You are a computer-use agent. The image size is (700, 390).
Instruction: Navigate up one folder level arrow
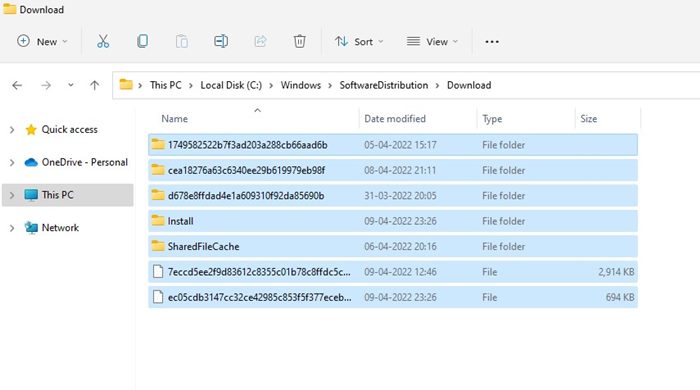click(x=95, y=85)
